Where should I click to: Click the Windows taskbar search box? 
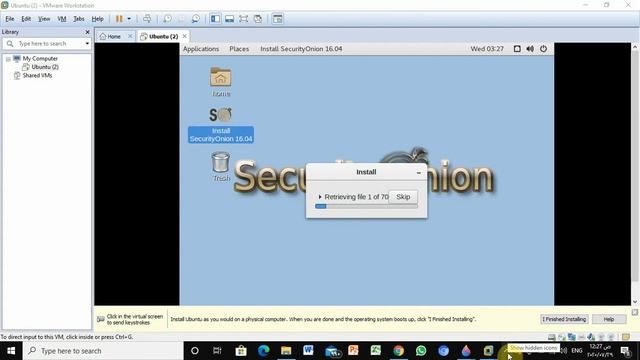[103, 351]
